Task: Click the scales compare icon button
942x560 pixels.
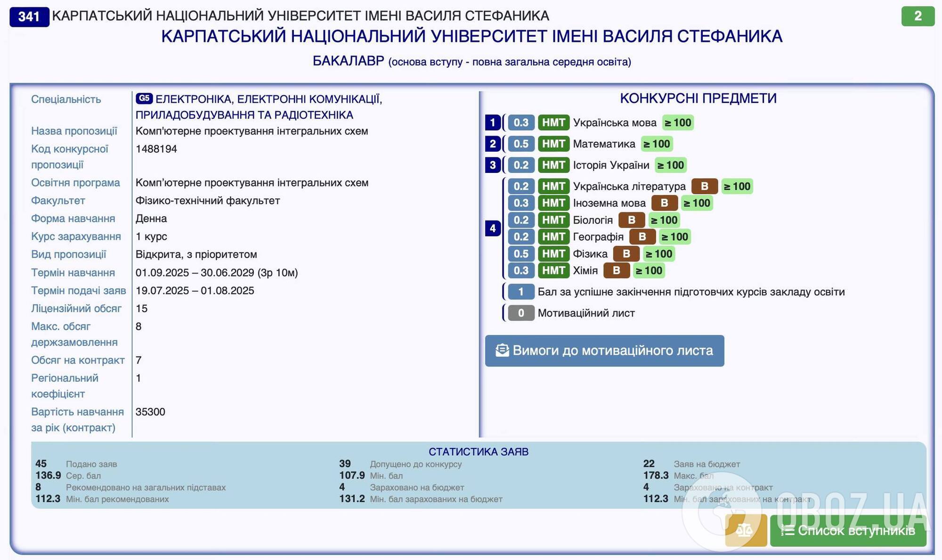Action: (746, 530)
